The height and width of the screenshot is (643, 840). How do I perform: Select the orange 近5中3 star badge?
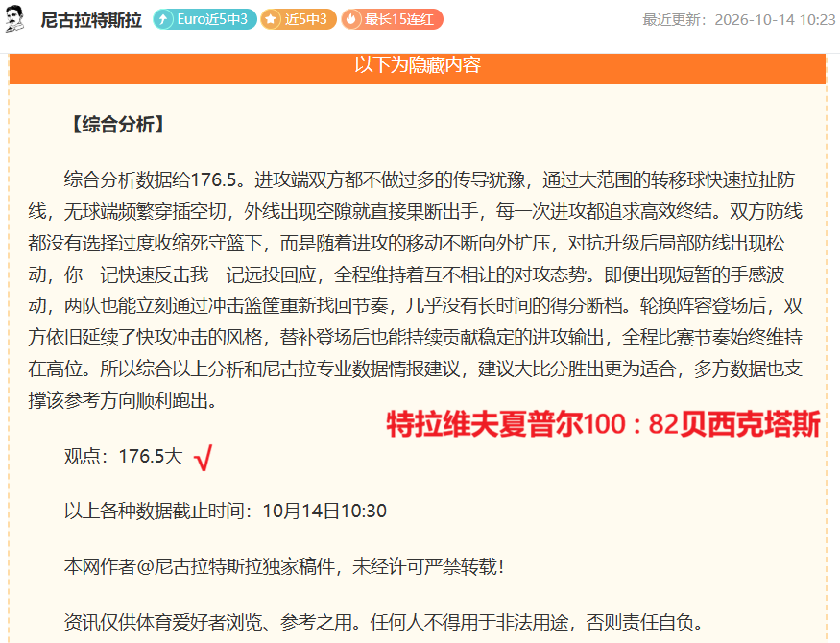click(x=299, y=20)
